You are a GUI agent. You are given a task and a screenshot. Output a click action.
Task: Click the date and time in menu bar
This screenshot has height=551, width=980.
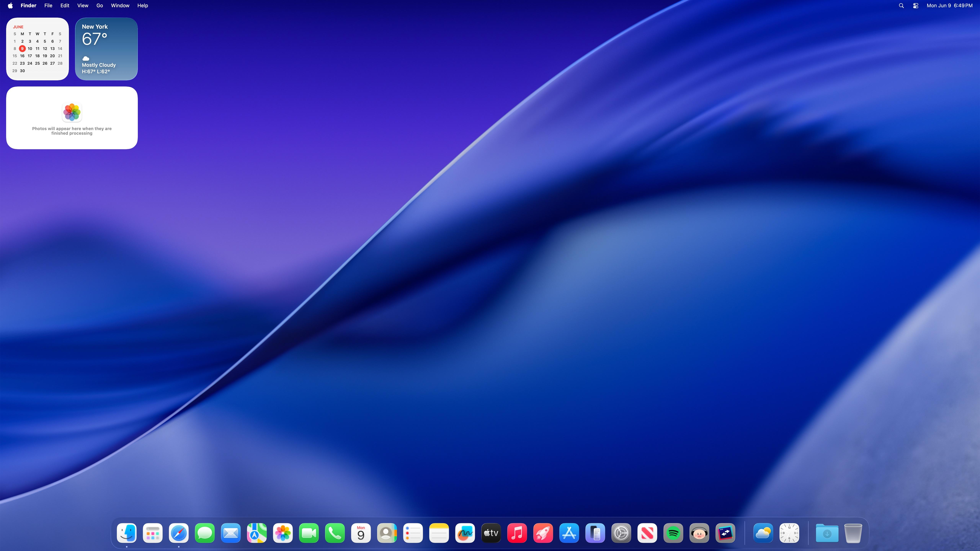[x=950, y=6]
